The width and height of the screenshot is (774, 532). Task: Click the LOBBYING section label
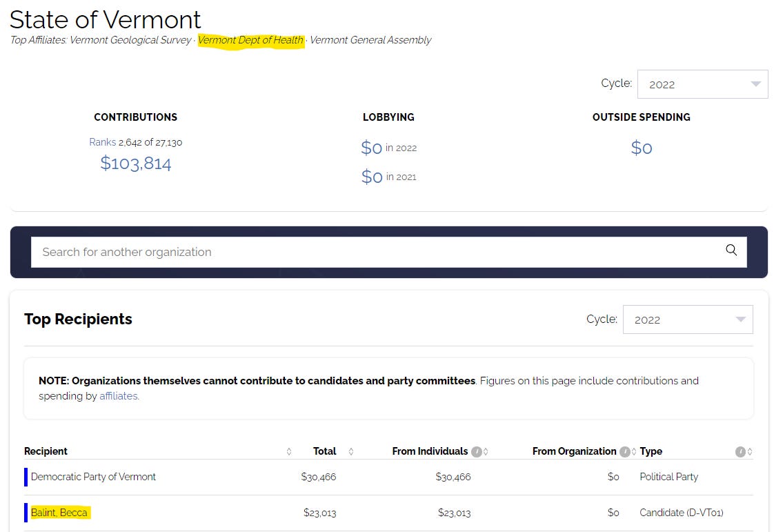(x=388, y=117)
